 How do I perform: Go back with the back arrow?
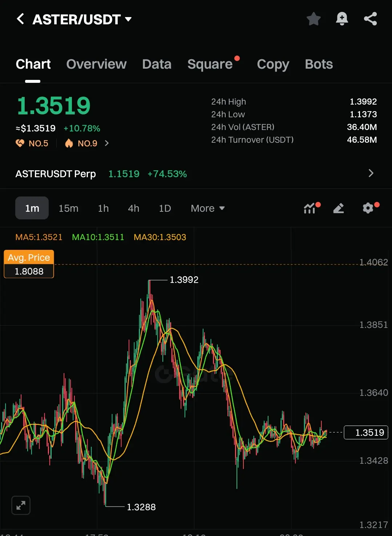coord(20,19)
